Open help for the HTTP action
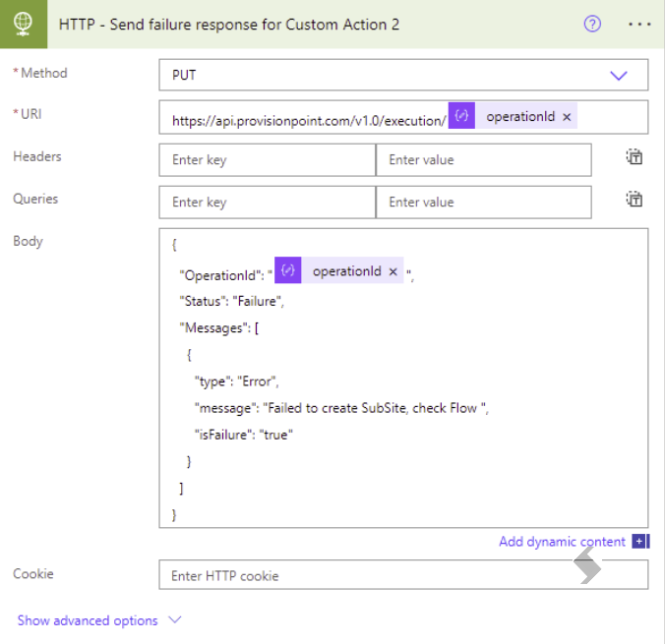Screen dimensions: 665x644 [592, 24]
